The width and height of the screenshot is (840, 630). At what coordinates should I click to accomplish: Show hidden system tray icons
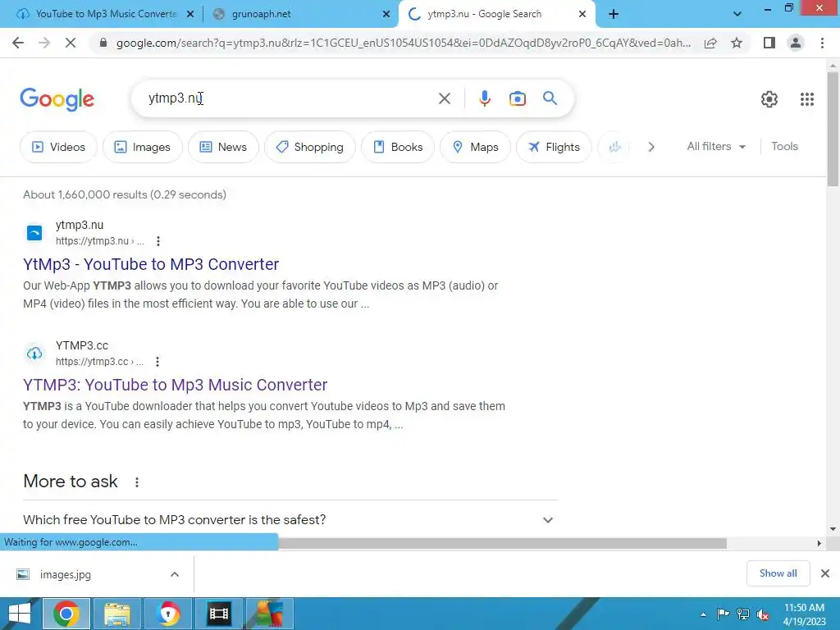[x=703, y=614]
